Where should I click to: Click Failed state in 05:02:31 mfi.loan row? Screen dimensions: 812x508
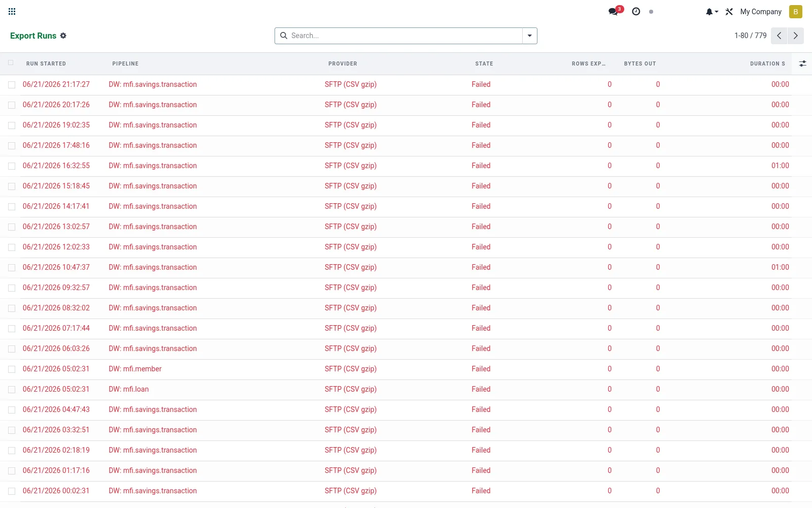click(481, 389)
